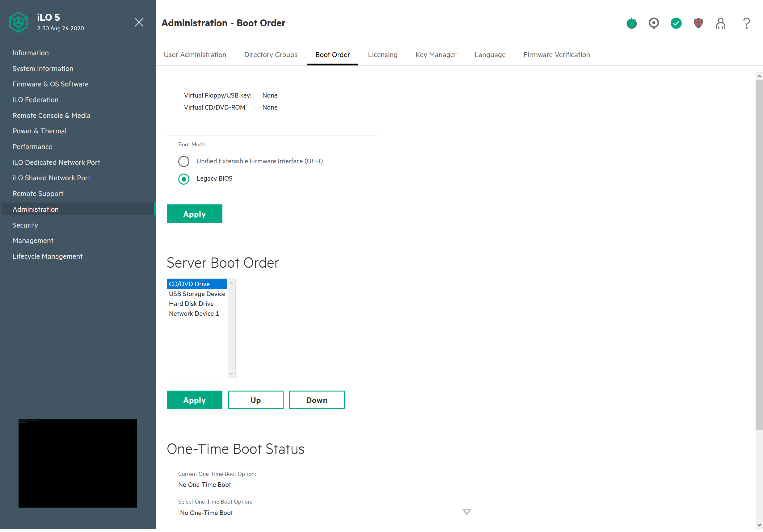Open the remote console thumbnail preview
Image resolution: width=763 pixels, height=532 pixels.
pyautogui.click(x=78, y=463)
